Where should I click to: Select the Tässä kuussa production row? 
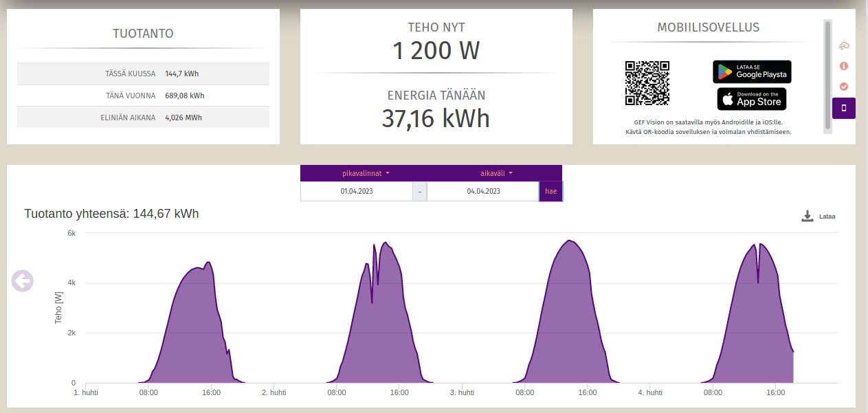[x=143, y=74]
